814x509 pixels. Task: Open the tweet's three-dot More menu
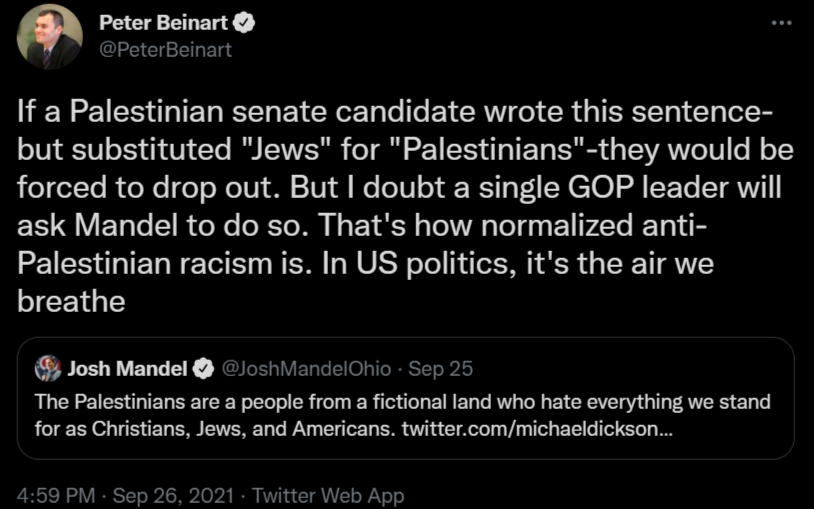[782, 22]
